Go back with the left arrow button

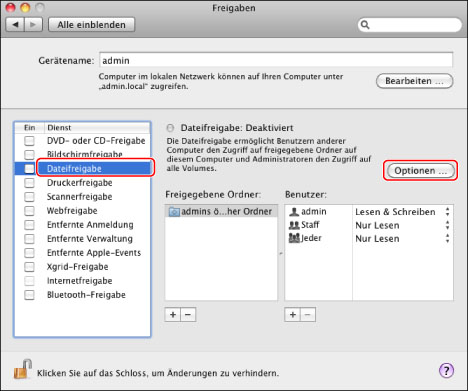(15, 25)
